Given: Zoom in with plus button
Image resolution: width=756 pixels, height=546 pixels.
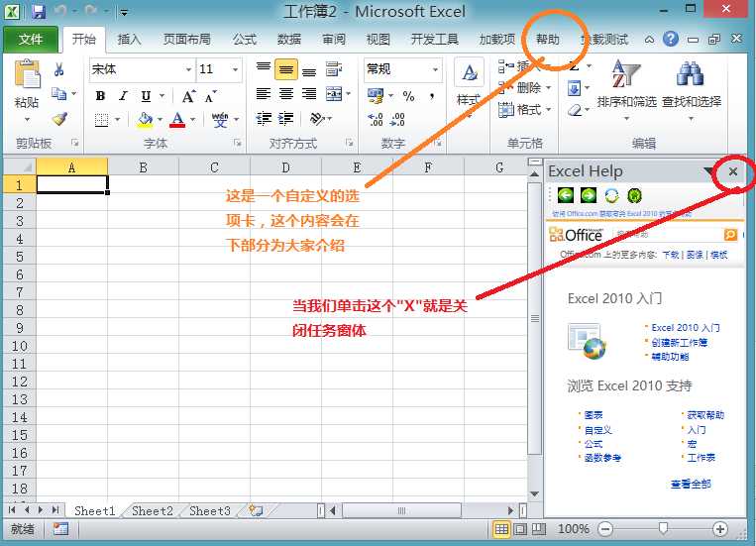Looking at the screenshot, I should 720,529.
